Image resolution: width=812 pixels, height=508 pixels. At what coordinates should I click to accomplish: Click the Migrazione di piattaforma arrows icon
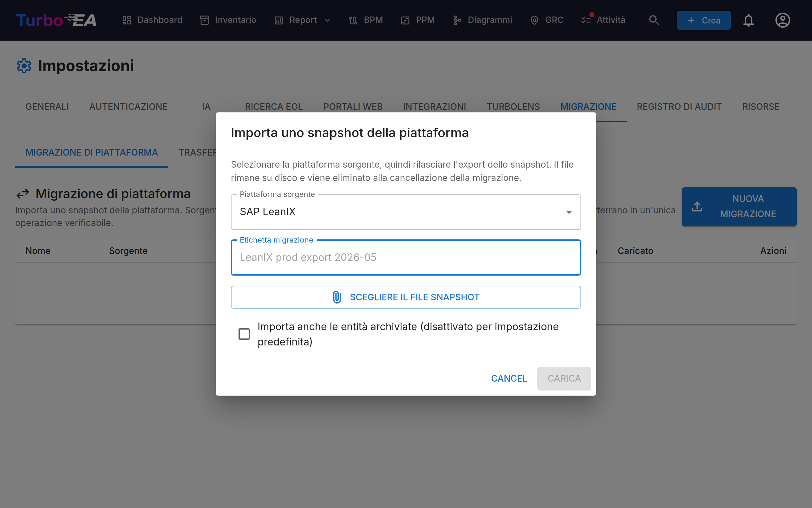coord(23,194)
